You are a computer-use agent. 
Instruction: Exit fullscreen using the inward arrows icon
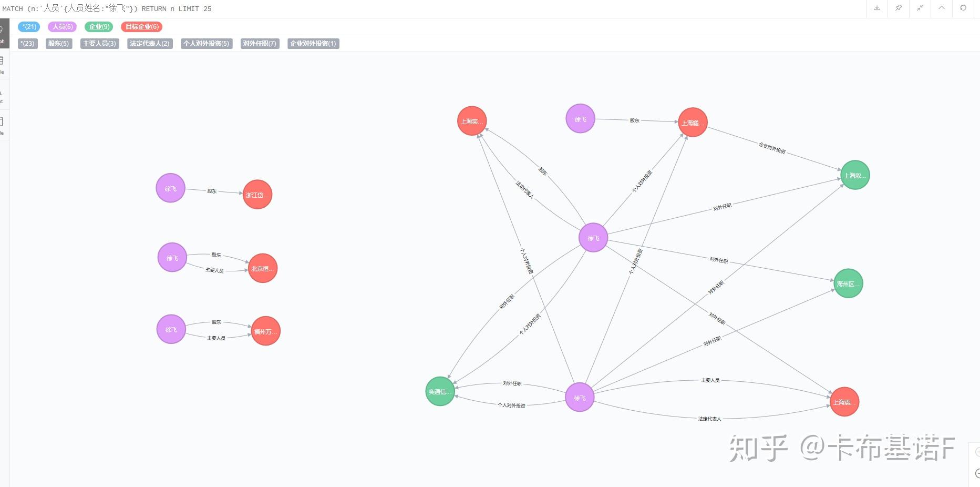(x=920, y=8)
